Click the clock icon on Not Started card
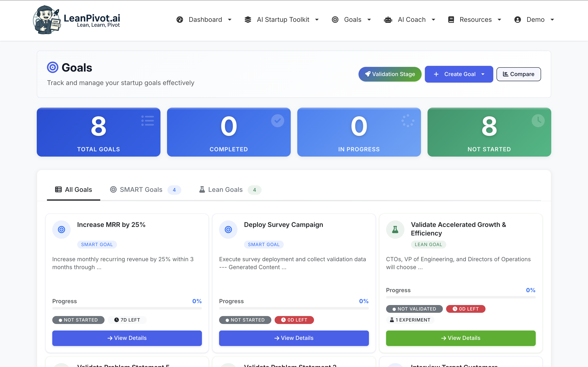The width and height of the screenshot is (588, 367). [538, 120]
